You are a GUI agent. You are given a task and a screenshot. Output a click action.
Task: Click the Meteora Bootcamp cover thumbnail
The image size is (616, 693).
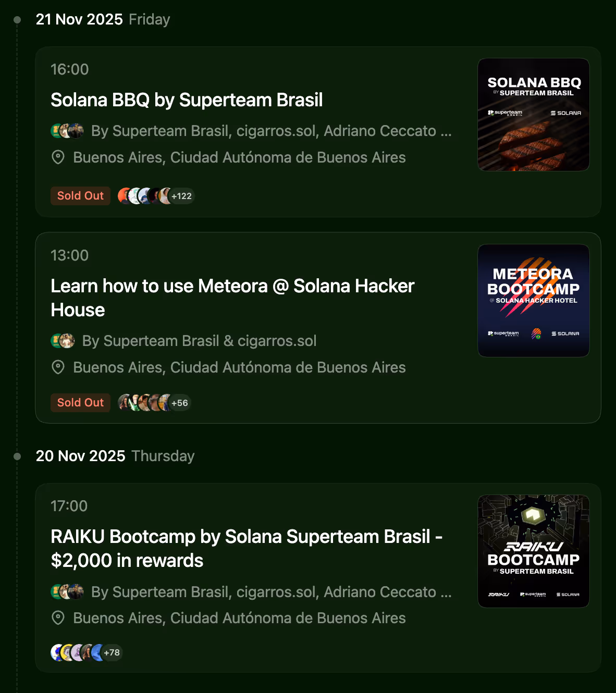click(534, 301)
